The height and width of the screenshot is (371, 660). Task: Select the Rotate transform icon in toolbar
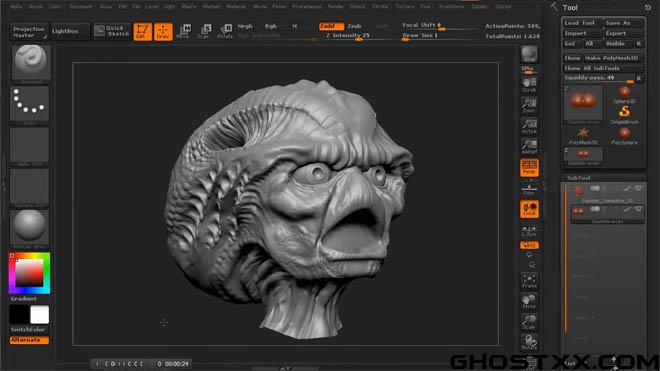pos(225,32)
